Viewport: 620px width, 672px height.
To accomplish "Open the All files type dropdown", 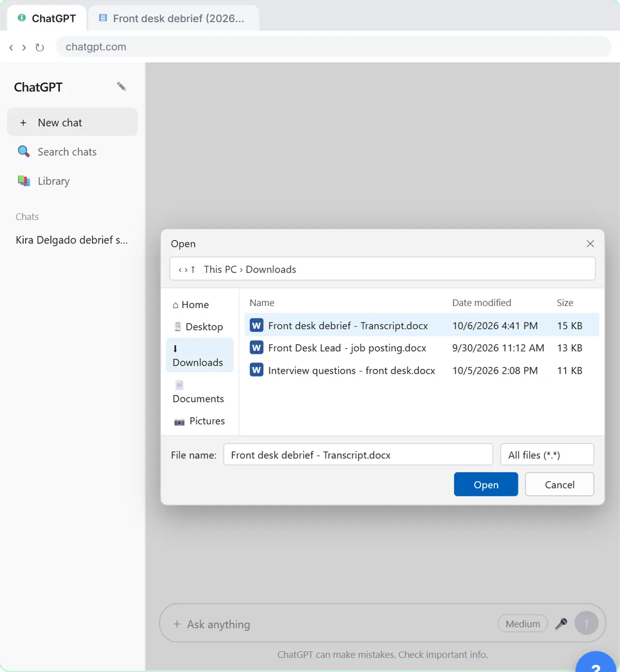I will pyautogui.click(x=547, y=455).
